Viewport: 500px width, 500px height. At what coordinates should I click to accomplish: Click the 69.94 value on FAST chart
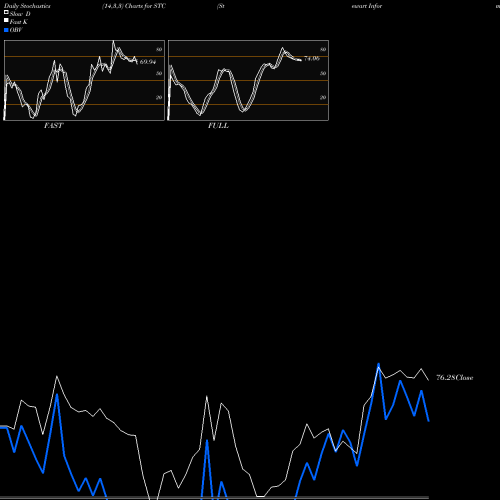[x=148, y=62]
